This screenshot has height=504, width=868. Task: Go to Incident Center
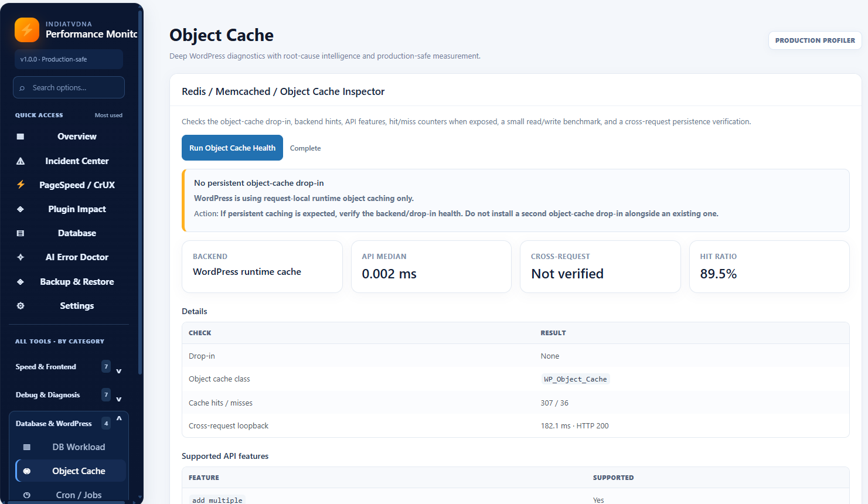pos(69,161)
